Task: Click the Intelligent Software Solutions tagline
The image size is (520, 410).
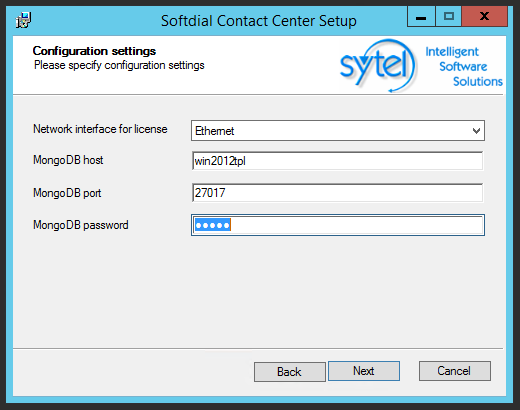Action: pyautogui.click(x=464, y=66)
